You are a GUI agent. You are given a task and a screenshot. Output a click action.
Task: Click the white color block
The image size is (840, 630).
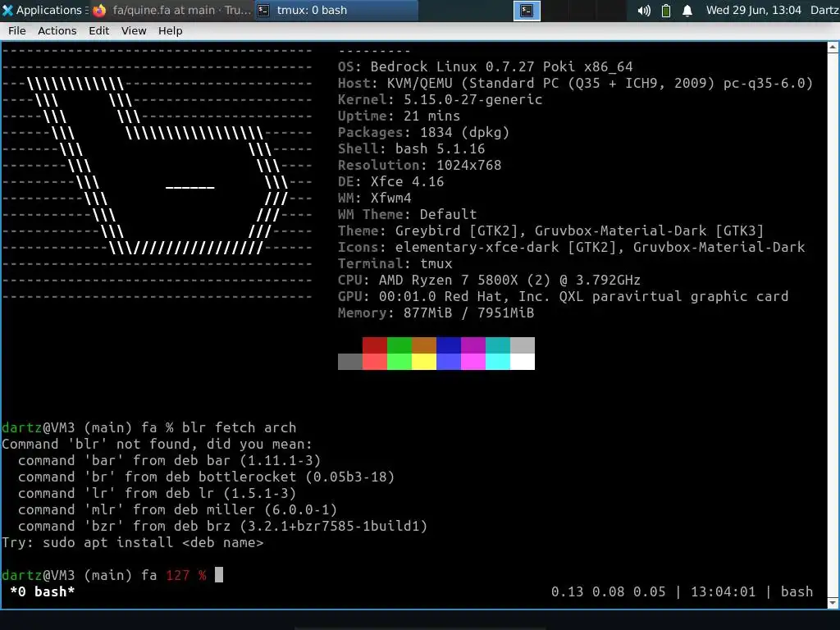pyautogui.click(x=523, y=362)
